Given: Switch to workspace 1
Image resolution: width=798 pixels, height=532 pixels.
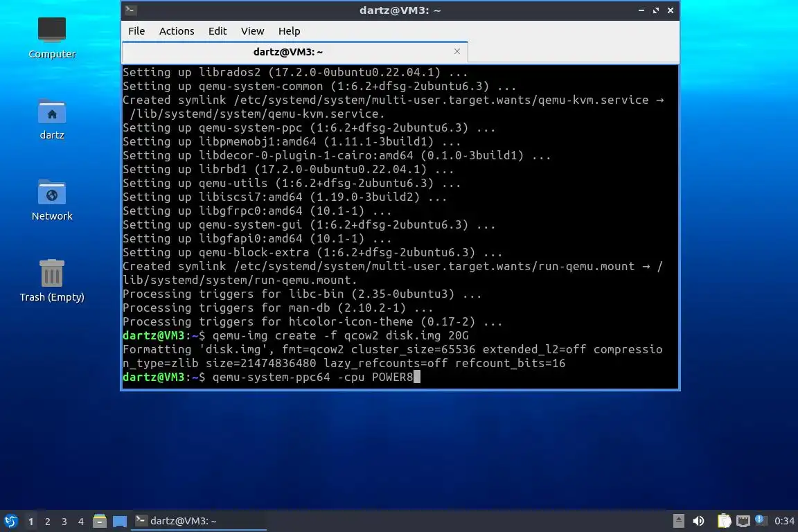Looking at the screenshot, I should tap(31, 522).
